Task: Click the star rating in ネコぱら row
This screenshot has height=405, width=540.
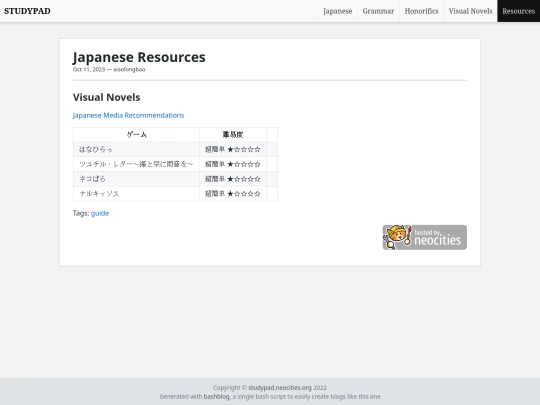Action: tap(244, 179)
